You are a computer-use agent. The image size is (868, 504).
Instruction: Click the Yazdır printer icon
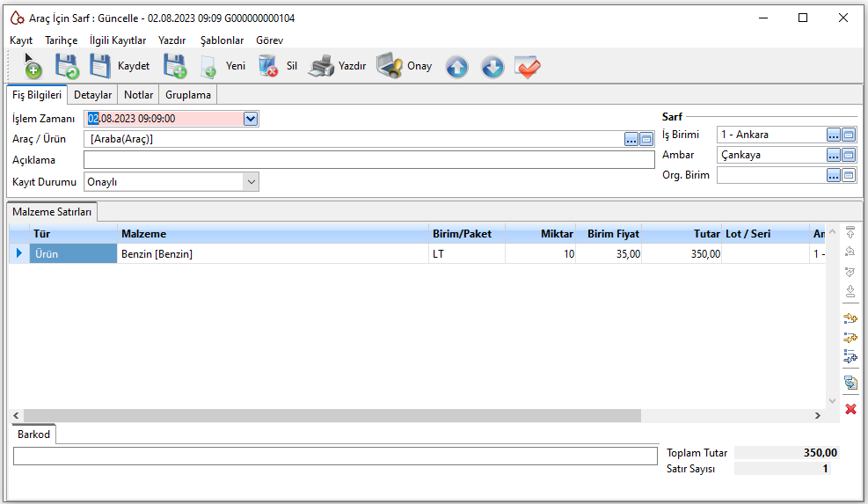[x=322, y=66]
